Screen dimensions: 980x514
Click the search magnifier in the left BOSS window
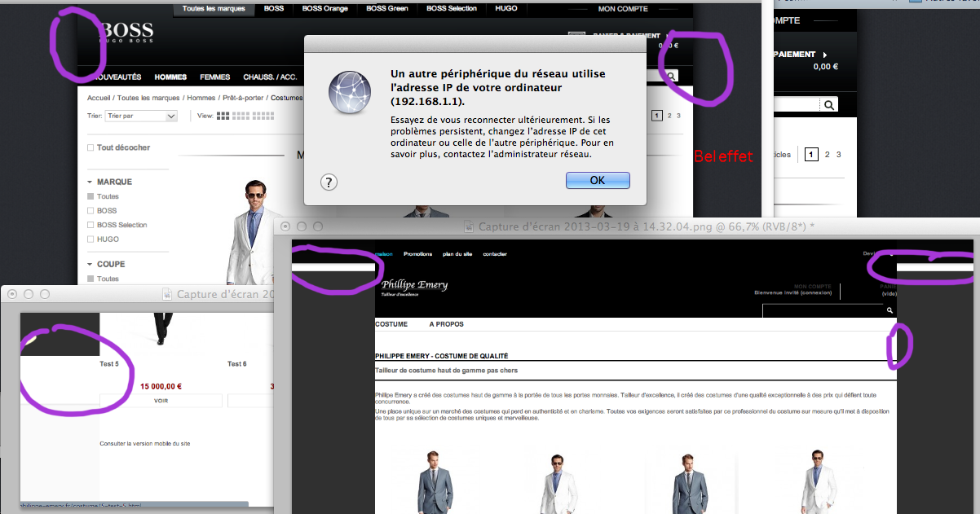pyautogui.click(x=671, y=76)
